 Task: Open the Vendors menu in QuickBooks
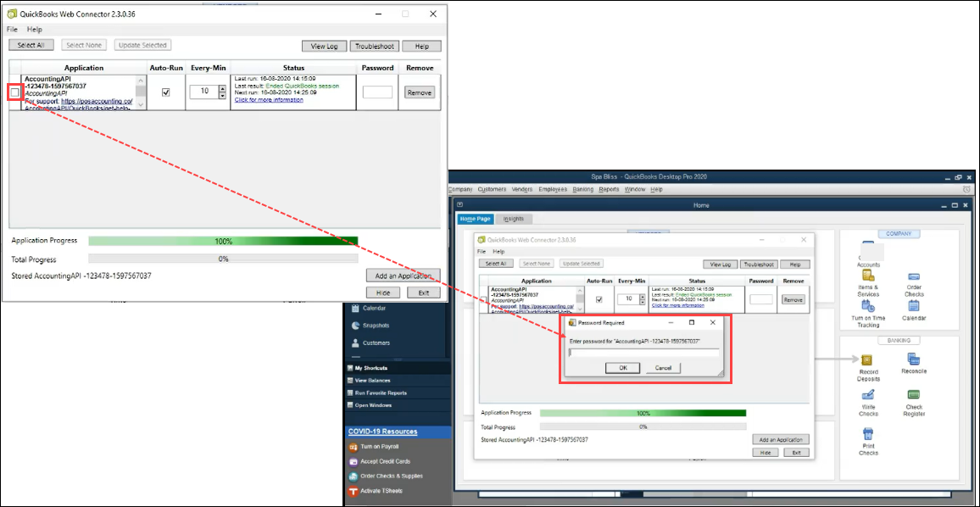[x=522, y=189]
